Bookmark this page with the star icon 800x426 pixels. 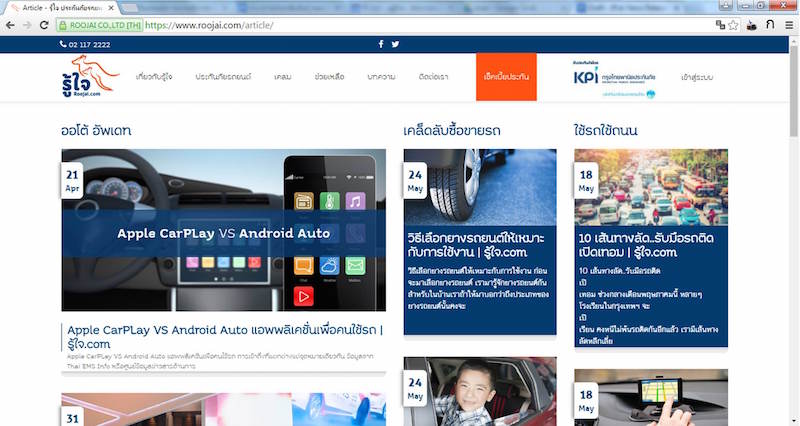click(x=733, y=25)
